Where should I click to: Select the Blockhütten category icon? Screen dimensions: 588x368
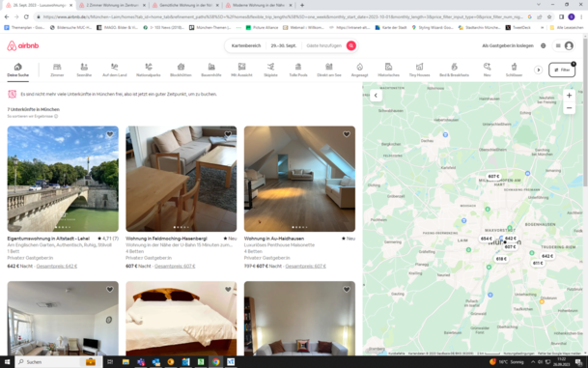pos(181,67)
